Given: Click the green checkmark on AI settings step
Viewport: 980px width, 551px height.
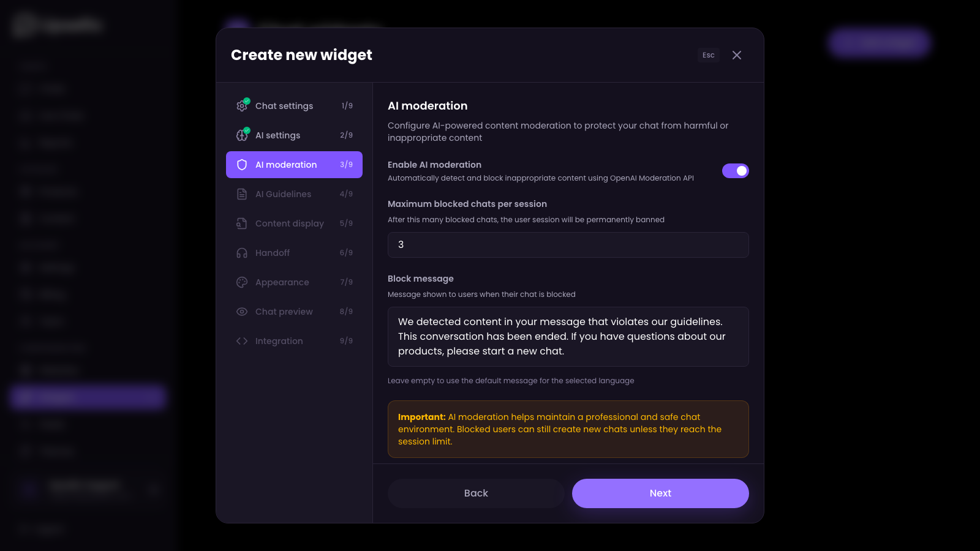Looking at the screenshot, I should click(x=247, y=129).
